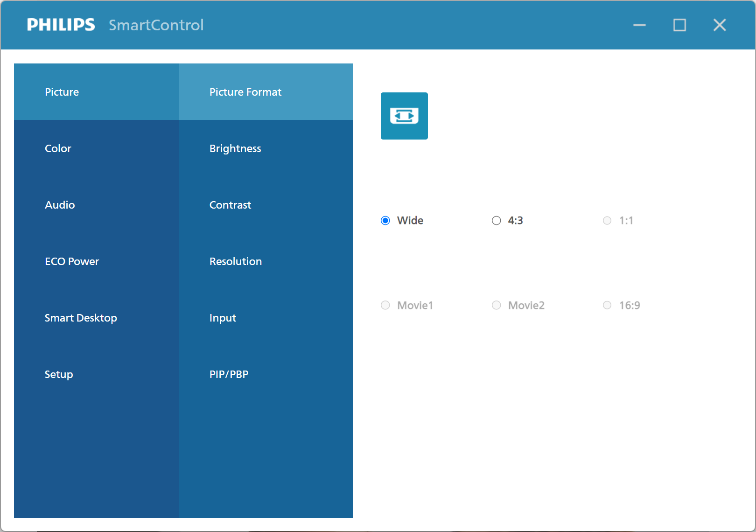Open the Input settings

(x=266, y=318)
